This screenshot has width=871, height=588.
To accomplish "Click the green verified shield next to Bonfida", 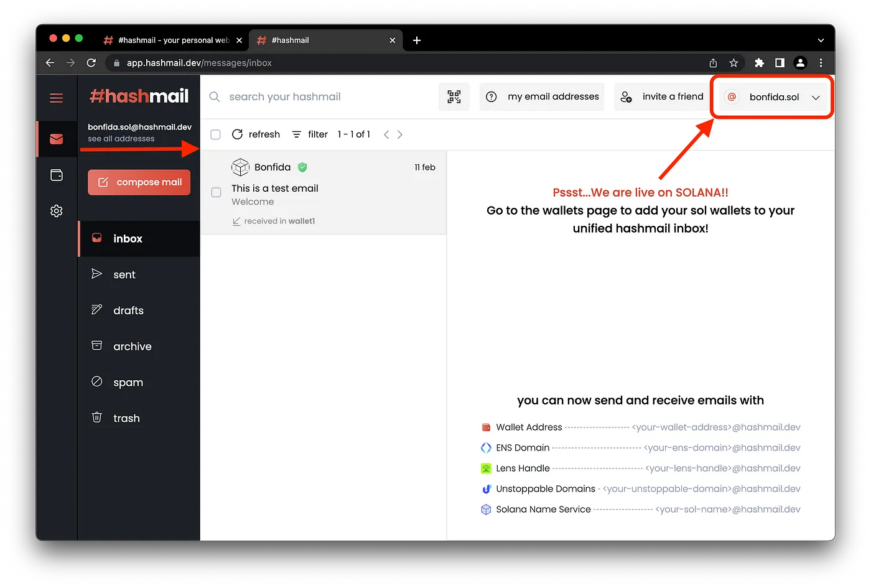I will tap(302, 167).
